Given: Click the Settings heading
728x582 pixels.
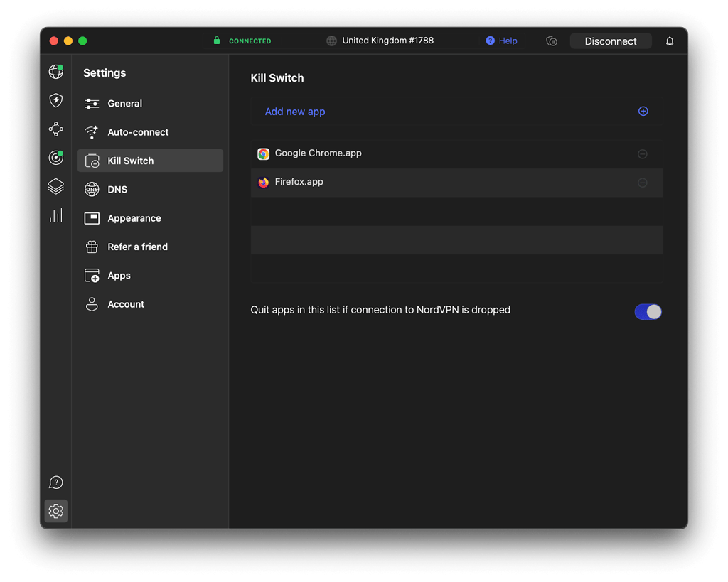Looking at the screenshot, I should pyautogui.click(x=105, y=73).
